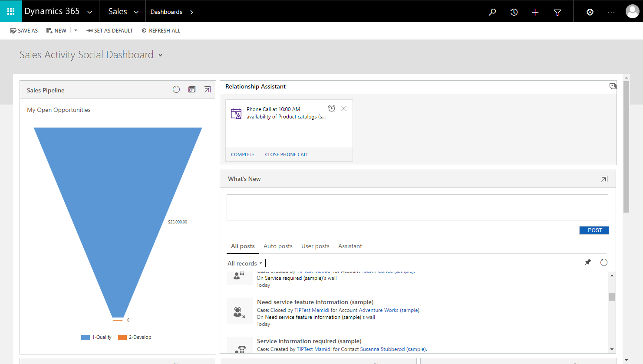The image size is (643, 364).
Task: Select COMPLETE on the phone call
Action: (x=243, y=154)
